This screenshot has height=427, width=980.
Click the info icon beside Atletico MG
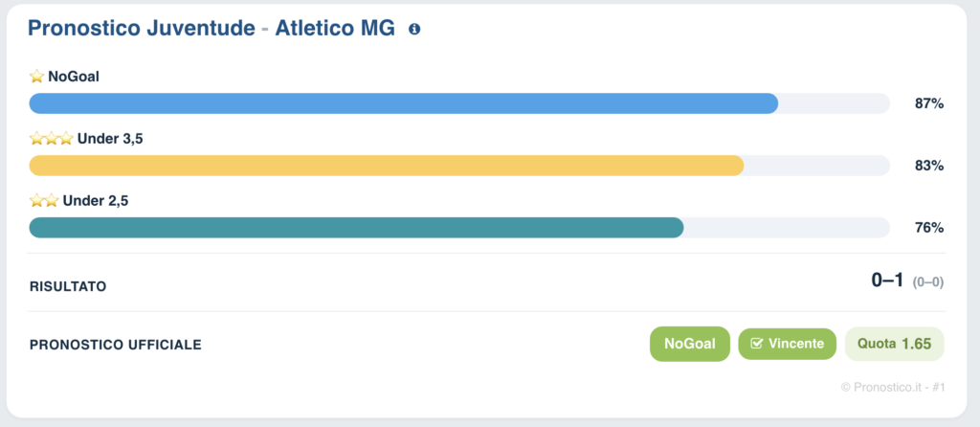point(414,29)
